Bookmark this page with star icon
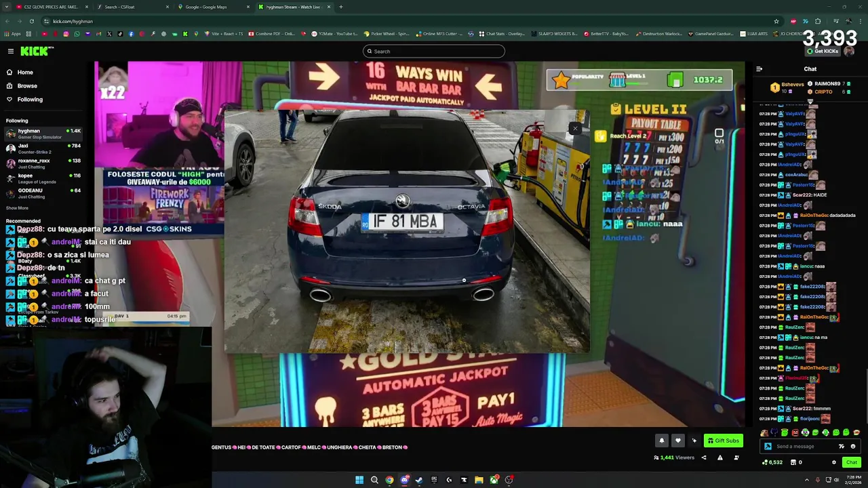Screen dimensions: 868x488 [x=776, y=21]
